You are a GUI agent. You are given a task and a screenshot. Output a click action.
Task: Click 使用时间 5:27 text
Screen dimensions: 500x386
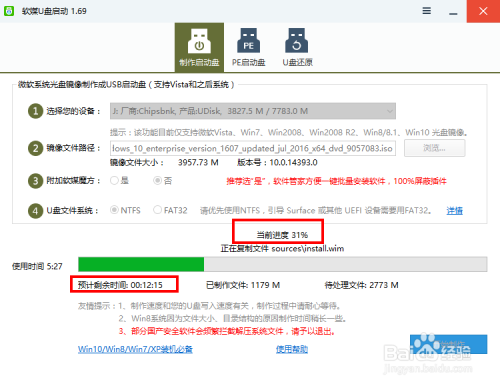pyautogui.click(x=37, y=266)
